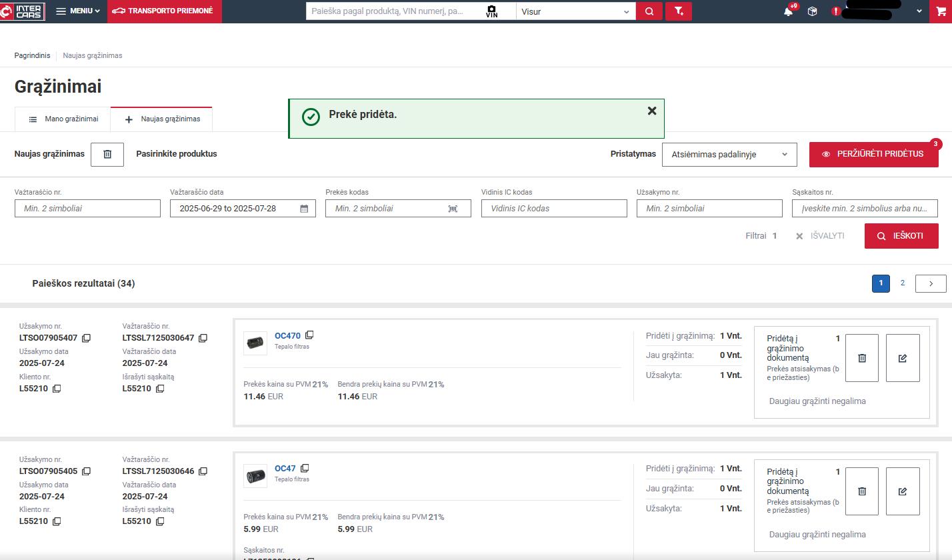This screenshot has height=560, width=952.
Task: Copy Išrašyti sąskaitą L55210 for waybill LTSSL7125030647
Action: (x=160, y=389)
